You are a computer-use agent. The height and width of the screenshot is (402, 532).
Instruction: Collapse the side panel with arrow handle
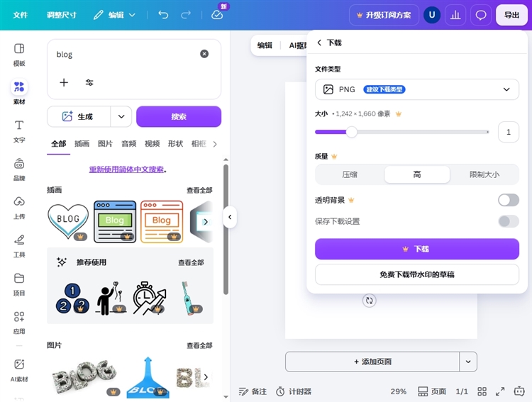[230, 217]
